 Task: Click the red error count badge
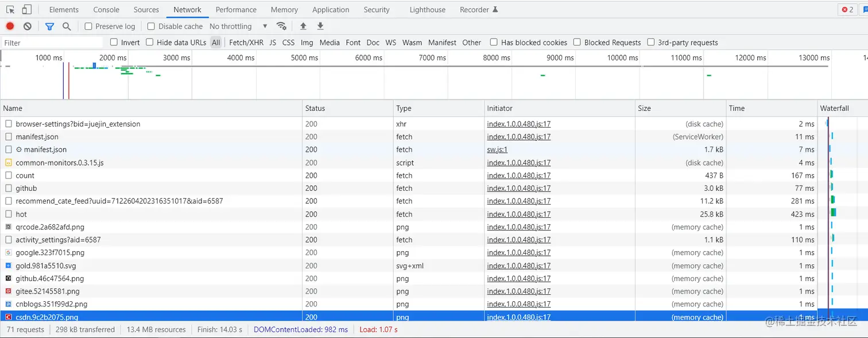coord(847,10)
